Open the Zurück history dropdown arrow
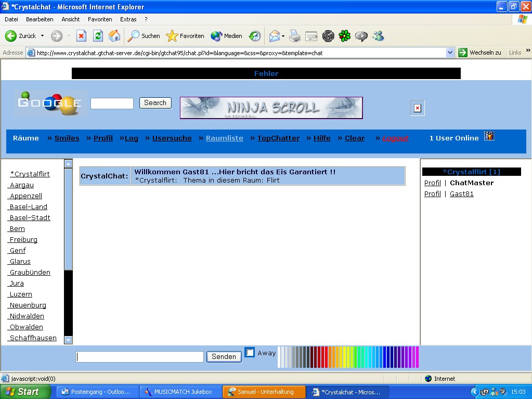This screenshot has height=399, width=532. click(43, 36)
